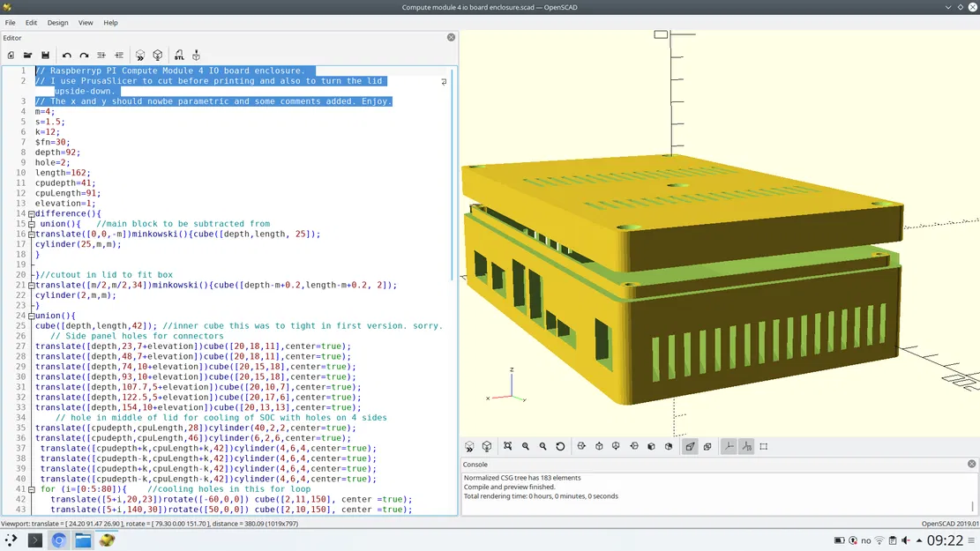The image size is (980, 551).
Task: Export the model as STL
Action: pyautogui.click(x=178, y=55)
